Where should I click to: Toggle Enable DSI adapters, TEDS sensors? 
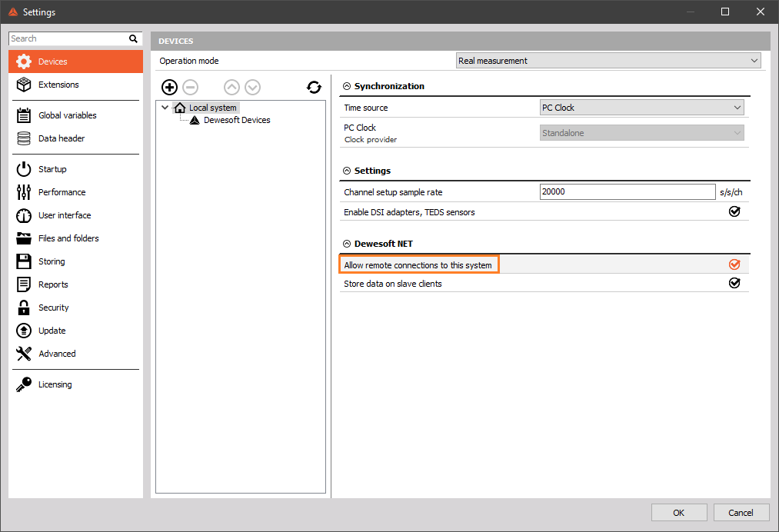pyautogui.click(x=734, y=211)
